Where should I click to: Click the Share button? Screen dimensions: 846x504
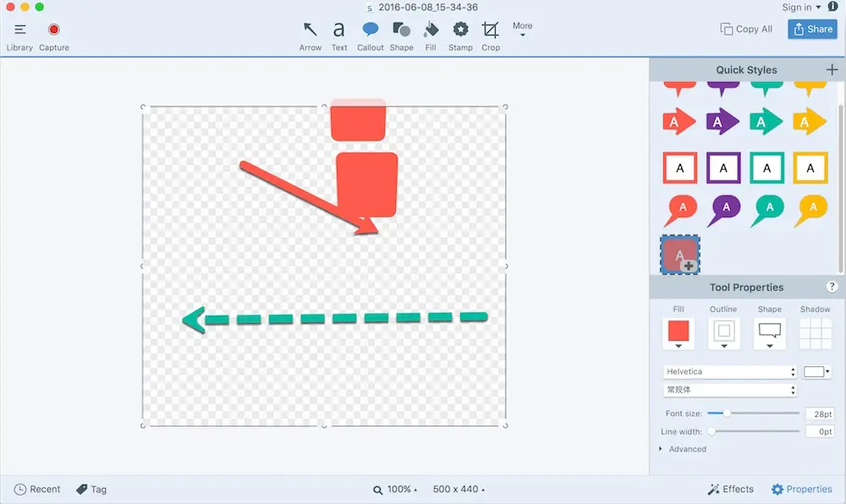pos(812,29)
